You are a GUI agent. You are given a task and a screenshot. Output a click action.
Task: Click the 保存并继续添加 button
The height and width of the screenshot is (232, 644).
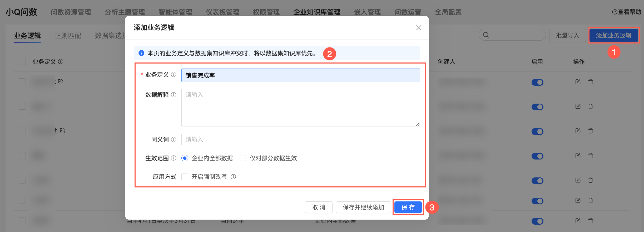coord(363,207)
